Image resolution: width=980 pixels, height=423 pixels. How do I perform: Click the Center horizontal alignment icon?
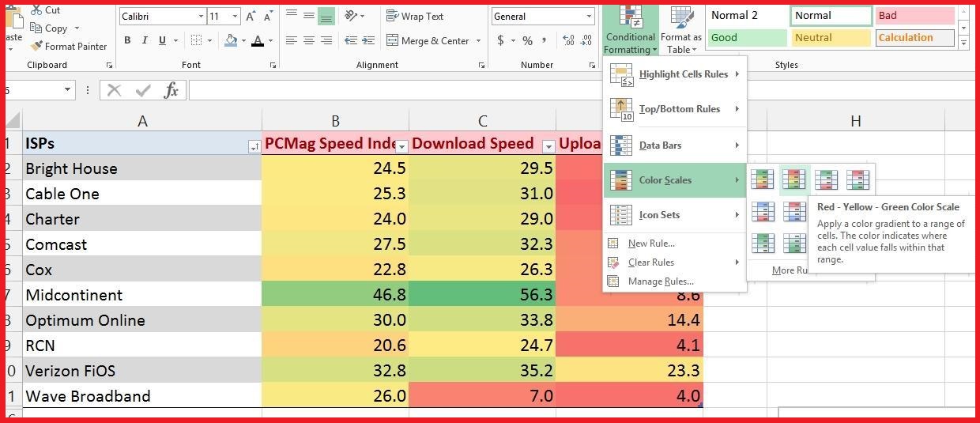pos(308,41)
